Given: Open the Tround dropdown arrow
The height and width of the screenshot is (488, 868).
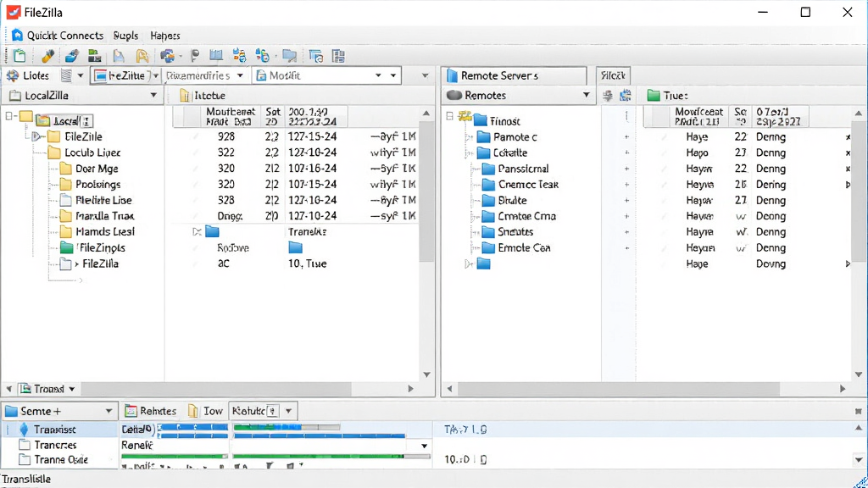Looking at the screenshot, I should pyautogui.click(x=71, y=389).
